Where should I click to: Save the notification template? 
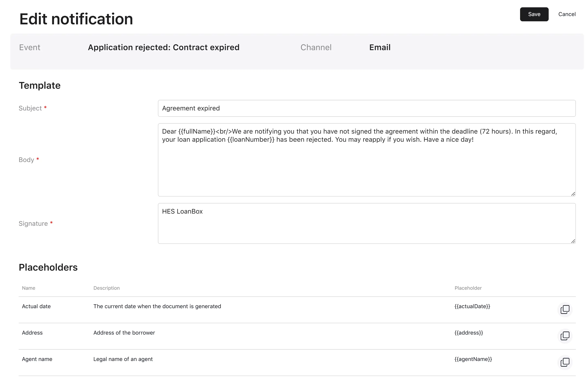534,14
